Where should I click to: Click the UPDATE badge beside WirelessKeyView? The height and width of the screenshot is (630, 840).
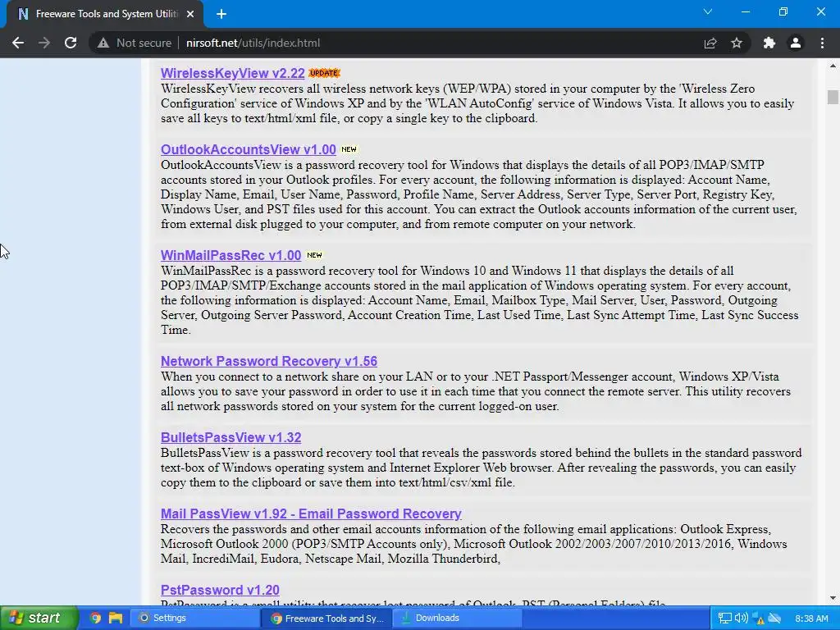click(324, 73)
